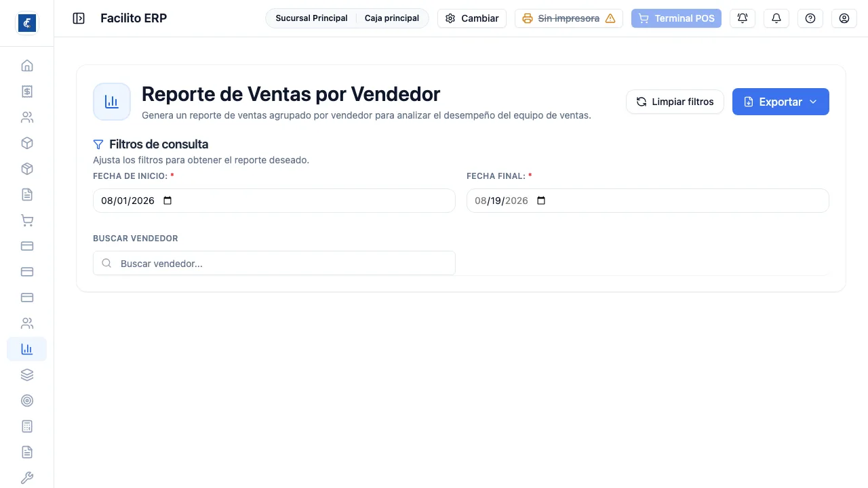Open the target icon in sidebar
Image resolution: width=868 pixels, height=488 pixels.
coord(27,401)
